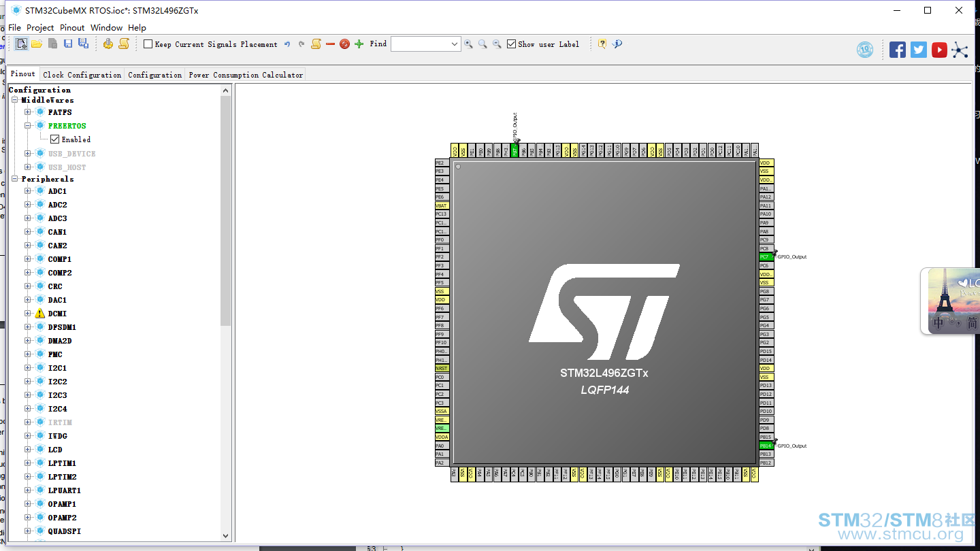Viewport: 980px width, 551px height.
Task: Open the Help menu
Action: pyautogui.click(x=137, y=28)
